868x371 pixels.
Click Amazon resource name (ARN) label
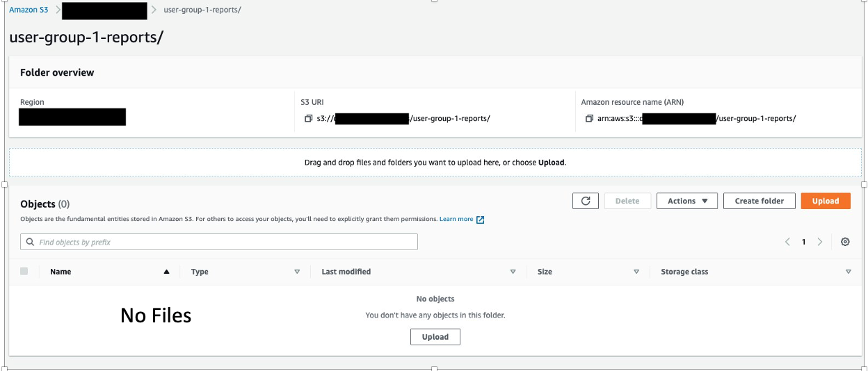point(632,102)
